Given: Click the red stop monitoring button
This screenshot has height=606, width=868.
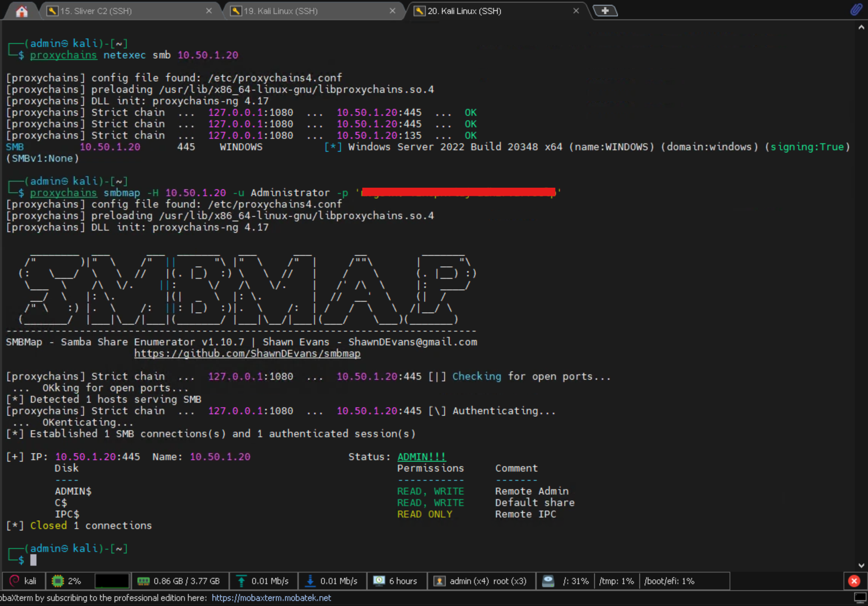Looking at the screenshot, I should click(854, 580).
